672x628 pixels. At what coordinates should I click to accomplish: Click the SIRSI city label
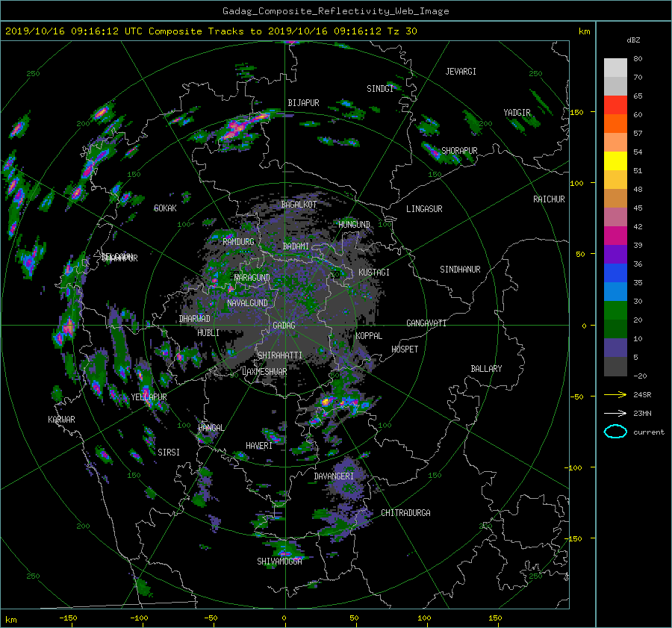click(169, 453)
